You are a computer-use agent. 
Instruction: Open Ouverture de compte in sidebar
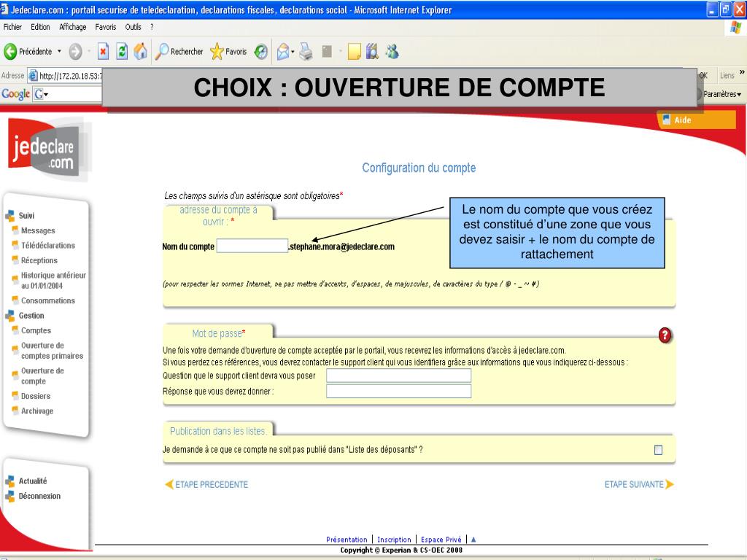click(x=42, y=376)
